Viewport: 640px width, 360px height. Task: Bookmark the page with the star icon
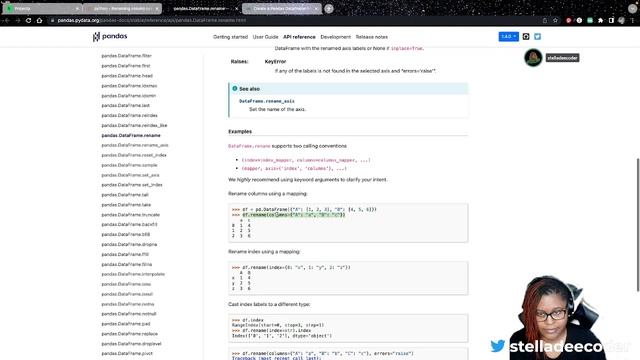coord(555,20)
